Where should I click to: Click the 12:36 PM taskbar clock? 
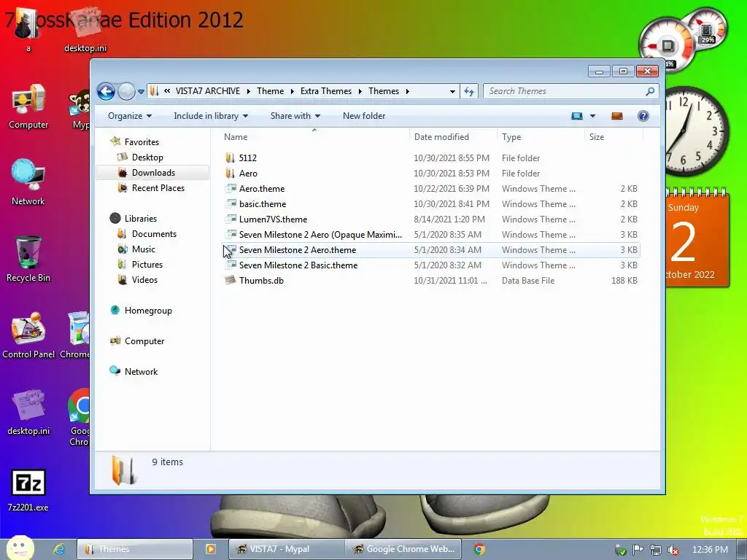[710, 550]
